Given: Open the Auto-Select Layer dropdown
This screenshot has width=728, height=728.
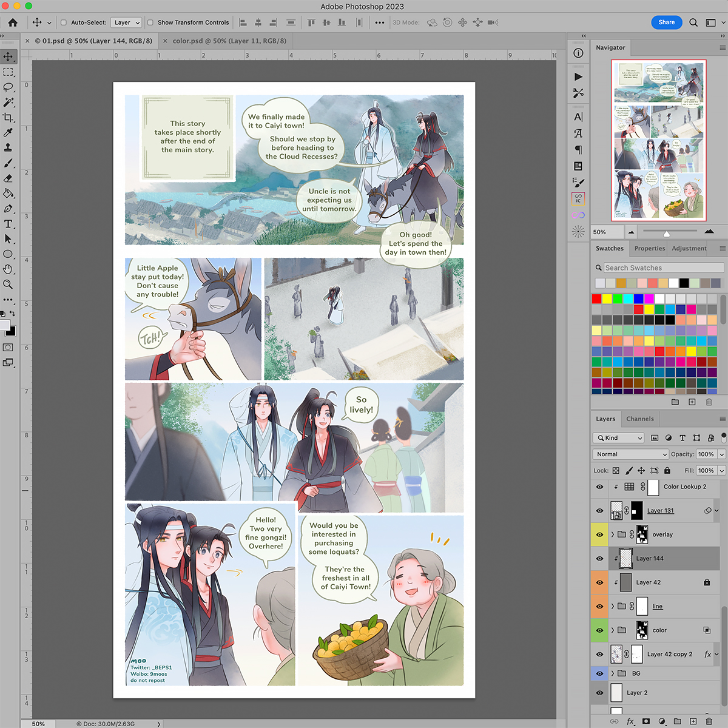Looking at the screenshot, I should point(126,22).
